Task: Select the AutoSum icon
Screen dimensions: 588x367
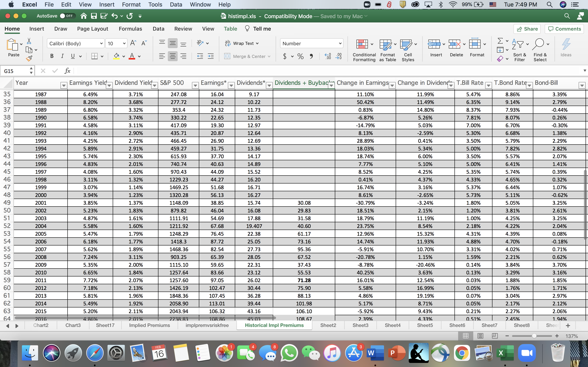Action: tap(500, 41)
